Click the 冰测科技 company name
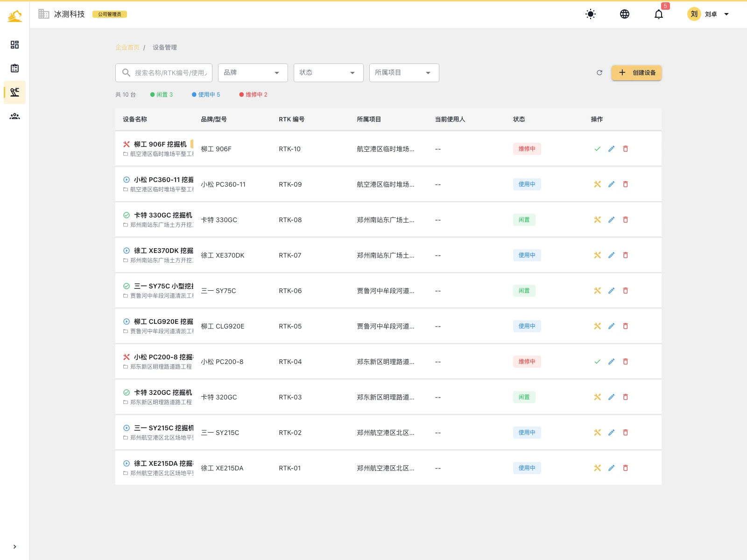This screenshot has height=560, width=747. click(70, 14)
